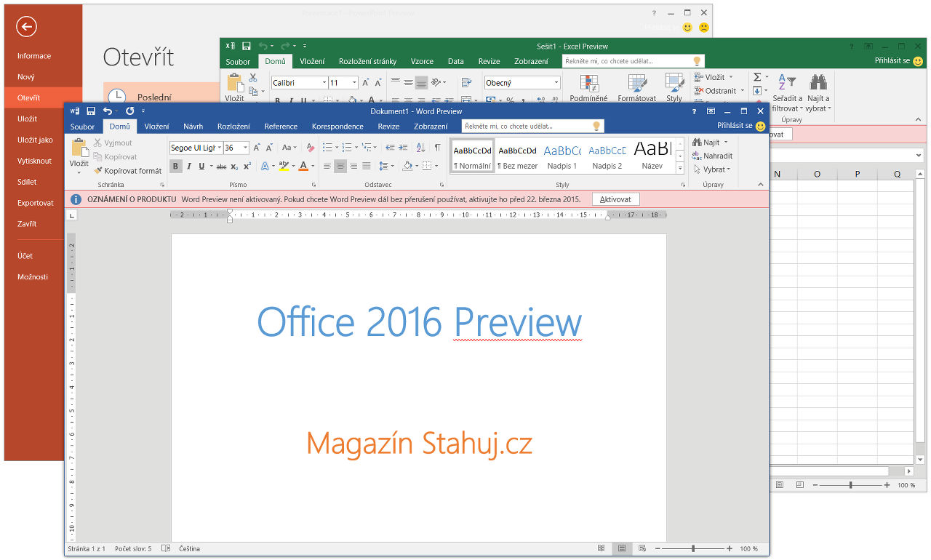The image size is (931, 560).
Task: Toggle underline formatting in Word
Action: click(201, 167)
